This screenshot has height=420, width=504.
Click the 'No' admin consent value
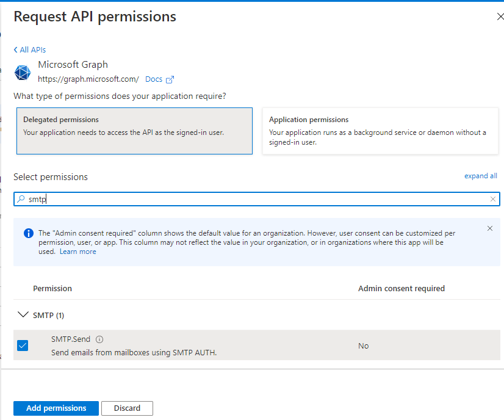pyautogui.click(x=363, y=346)
